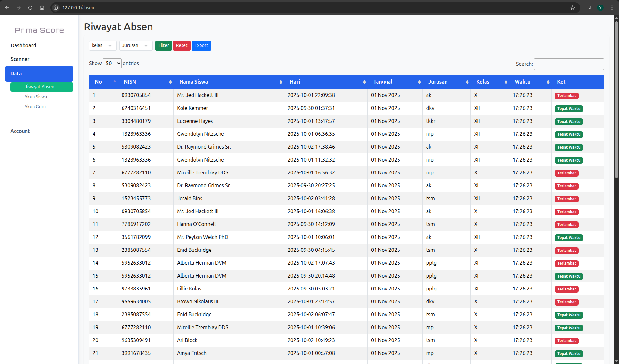Image resolution: width=619 pixels, height=364 pixels.
Task: Open Dashboard from the sidebar
Action: pos(23,45)
